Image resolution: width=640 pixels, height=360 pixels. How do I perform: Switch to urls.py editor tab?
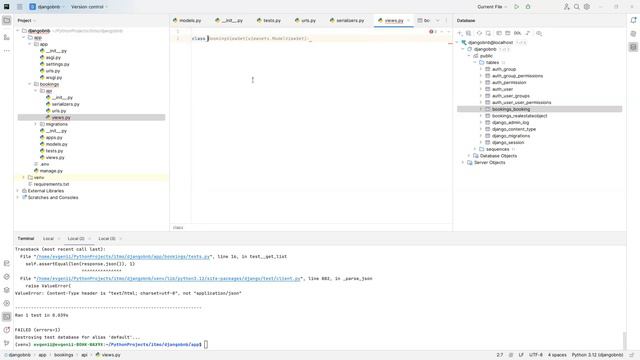pyautogui.click(x=305, y=20)
